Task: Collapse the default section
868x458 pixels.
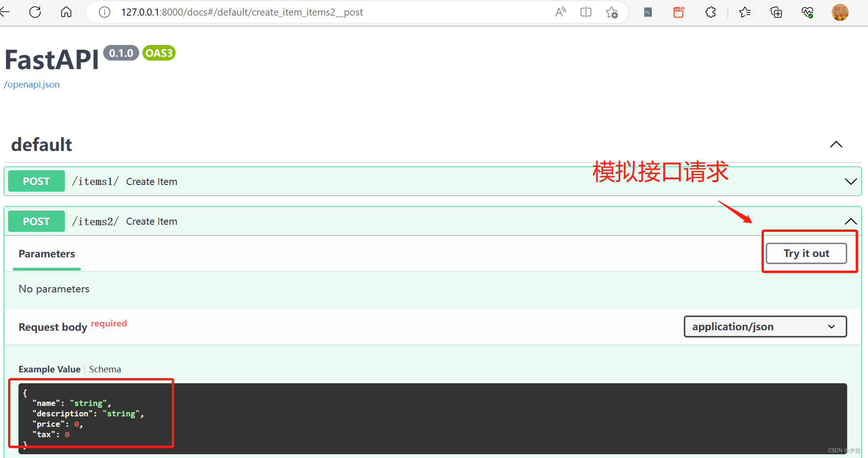Action: pos(836,144)
